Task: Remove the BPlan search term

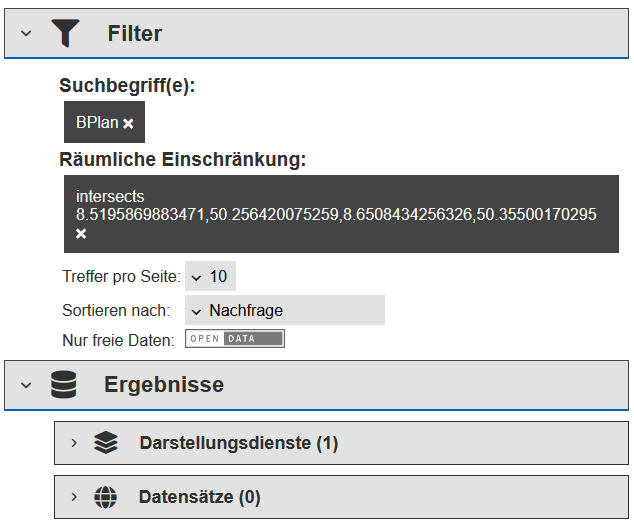Action: pyautogui.click(x=128, y=123)
